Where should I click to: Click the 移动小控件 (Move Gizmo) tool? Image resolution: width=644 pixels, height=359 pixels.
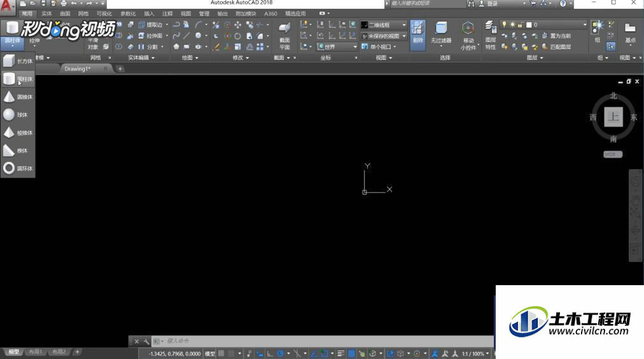click(468, 36)
